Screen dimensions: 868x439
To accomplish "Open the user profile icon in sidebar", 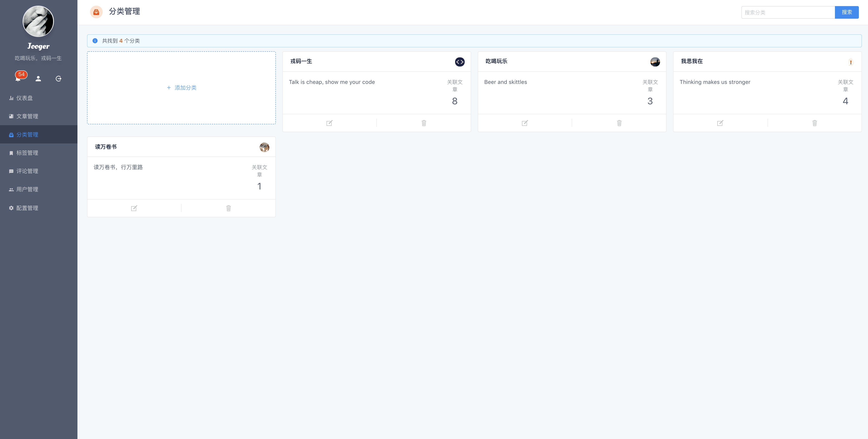I will 39,78.
